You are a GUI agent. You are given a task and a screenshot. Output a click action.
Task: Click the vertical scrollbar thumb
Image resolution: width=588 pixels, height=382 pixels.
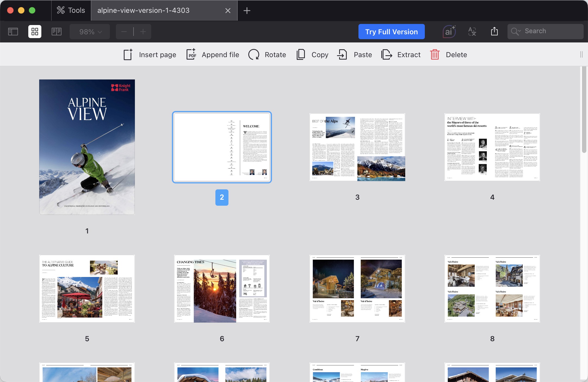point(584,110)
